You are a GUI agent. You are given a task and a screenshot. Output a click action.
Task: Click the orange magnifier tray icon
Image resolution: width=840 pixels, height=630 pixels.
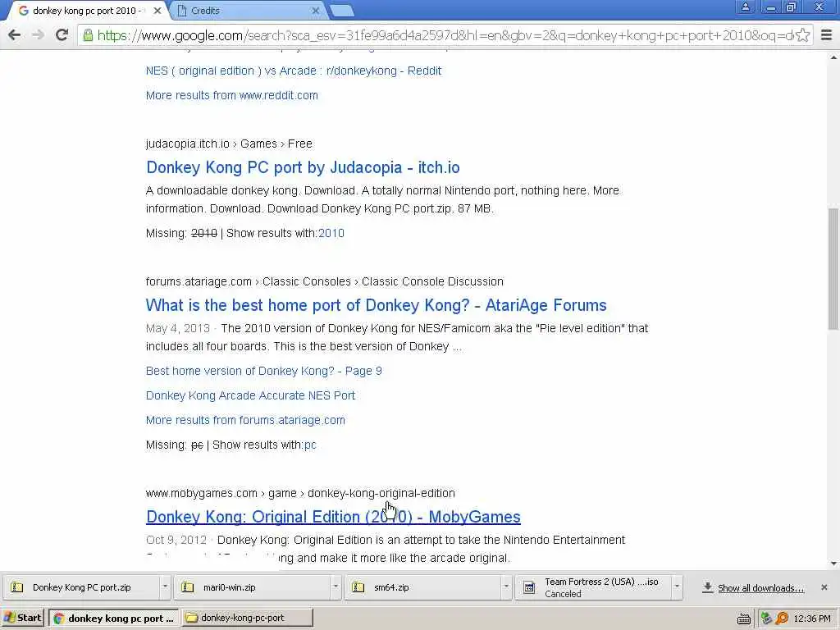pos(782,619)
